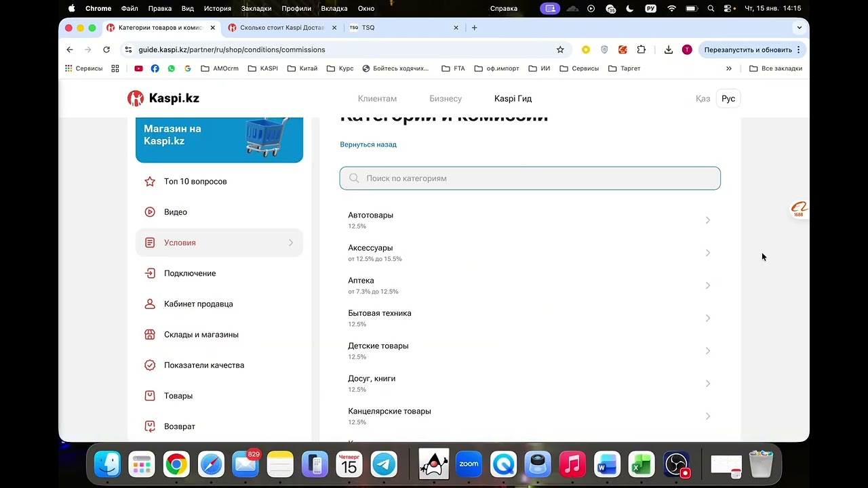Click the document icon beside Условия

150,243
